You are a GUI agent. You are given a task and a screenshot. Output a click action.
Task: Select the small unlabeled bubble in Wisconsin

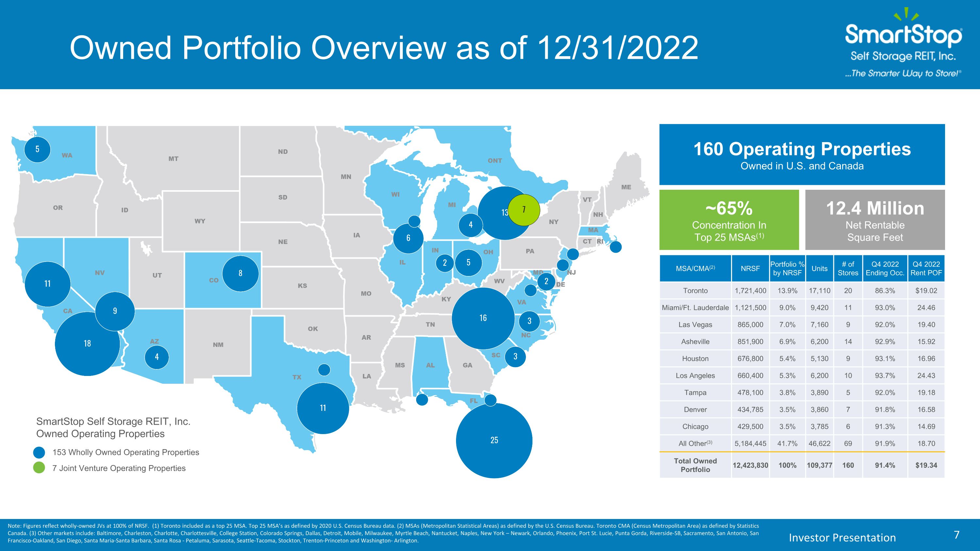tap(414, 221)
